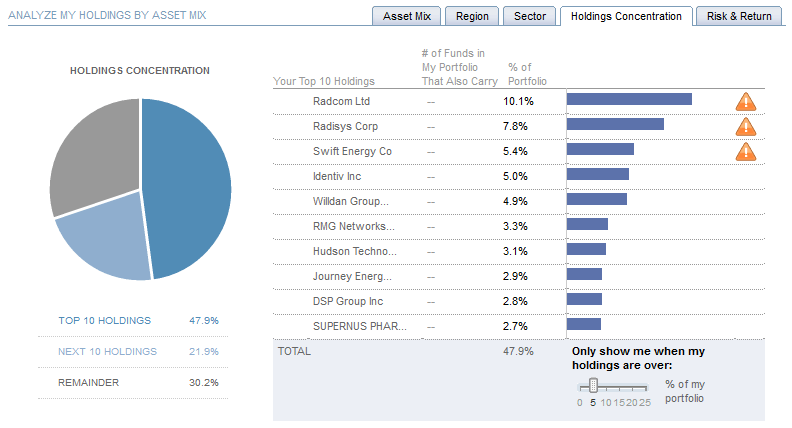The height and width of the screenshot is (428, 792).
Task: Click the Next 10 Holdings legend label
Action: (x=107, y=351)
